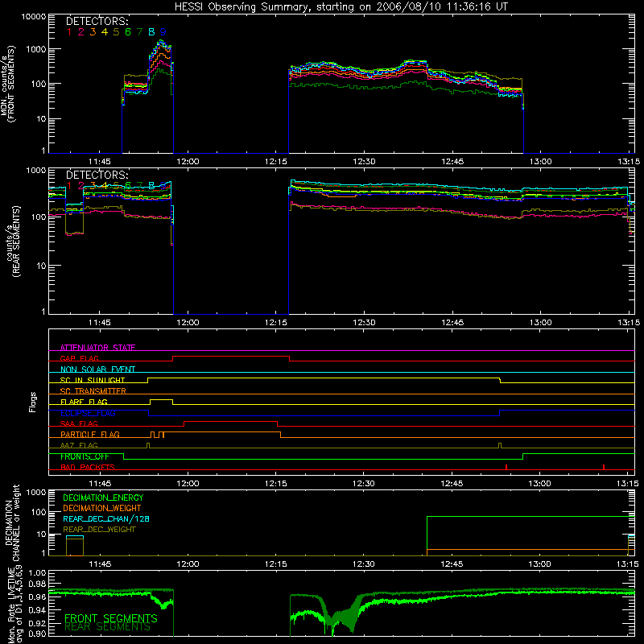The image size is (644, 644).
Task: Click DETECTORS: label in the front segments plot
Action: [97, 22]
